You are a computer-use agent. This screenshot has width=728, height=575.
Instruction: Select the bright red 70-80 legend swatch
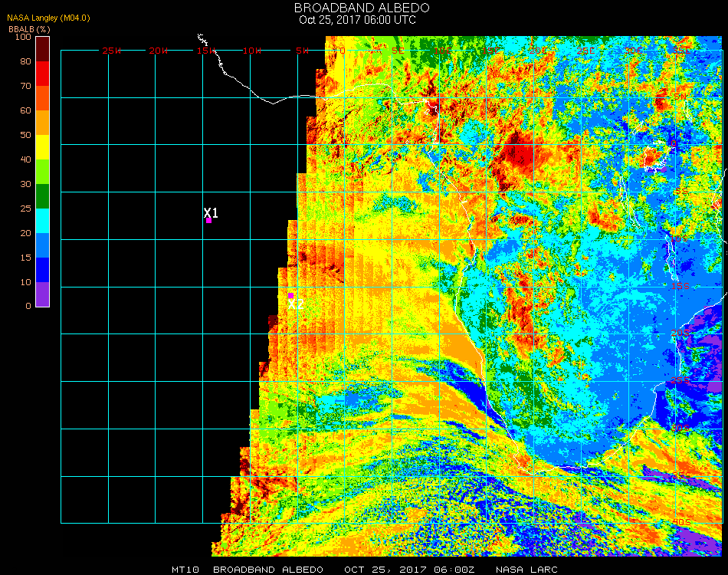tap(43, 74)
